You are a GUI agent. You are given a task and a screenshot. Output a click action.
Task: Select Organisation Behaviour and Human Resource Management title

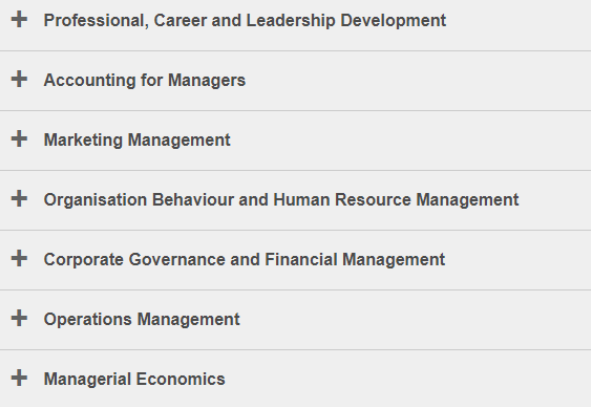click(281, 200)
